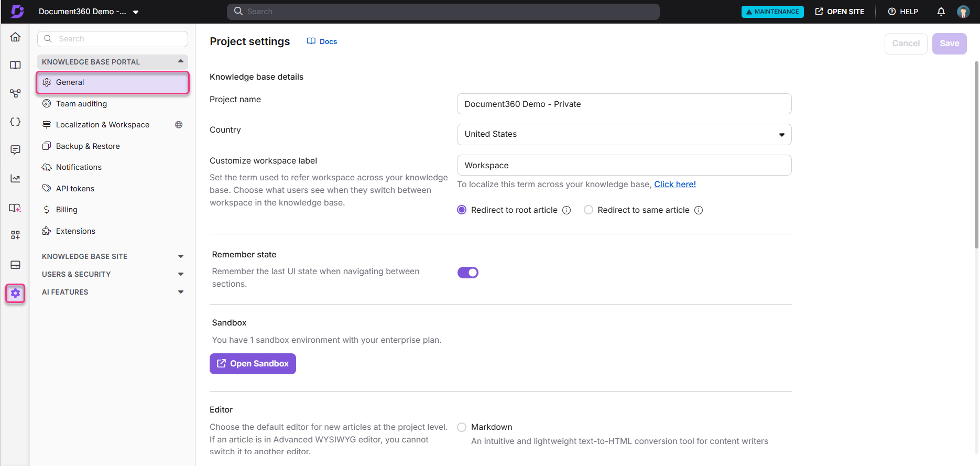Click the magnifier icon in top search bar
Image resolution: width=980 pixels, height=466 pixels.
tap(238, 11)
